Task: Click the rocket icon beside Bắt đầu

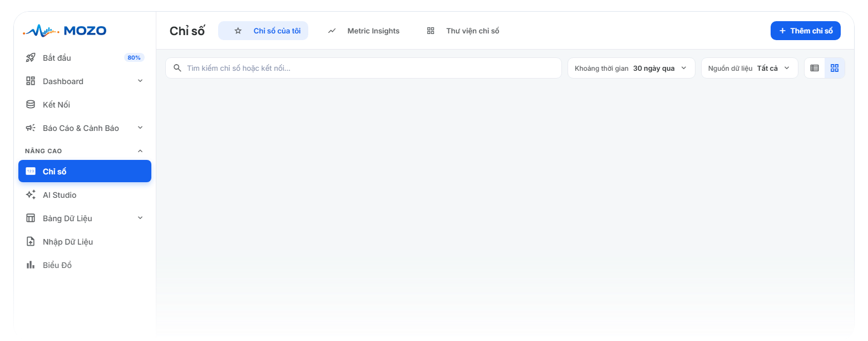Action: point(31,58)
